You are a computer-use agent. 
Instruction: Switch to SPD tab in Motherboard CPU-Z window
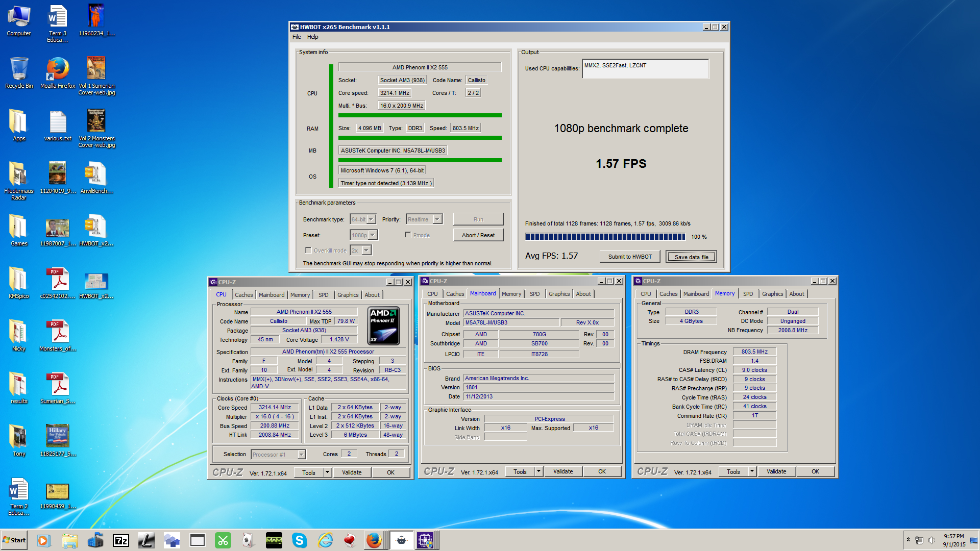[534, 294]
